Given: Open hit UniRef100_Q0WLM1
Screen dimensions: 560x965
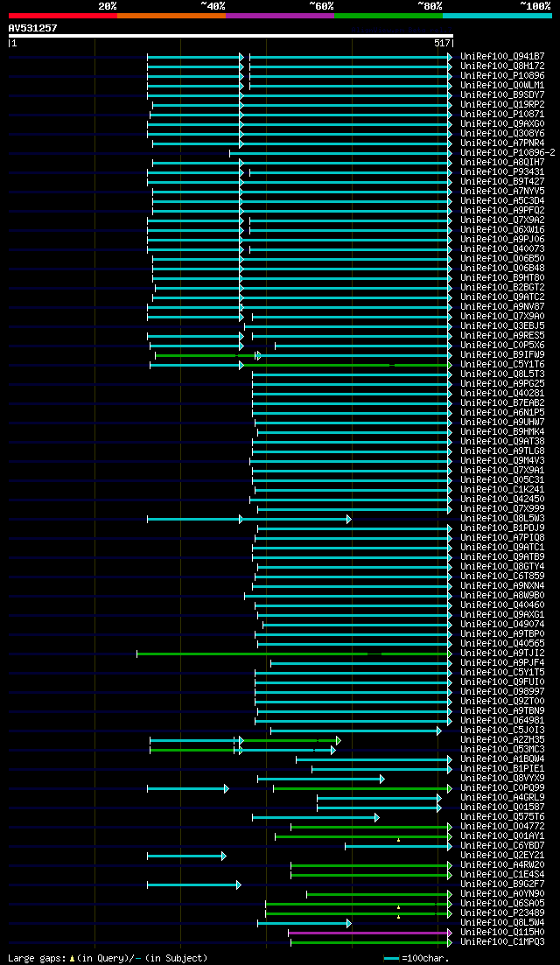Looking at the screenshot, I should point(503,85).
